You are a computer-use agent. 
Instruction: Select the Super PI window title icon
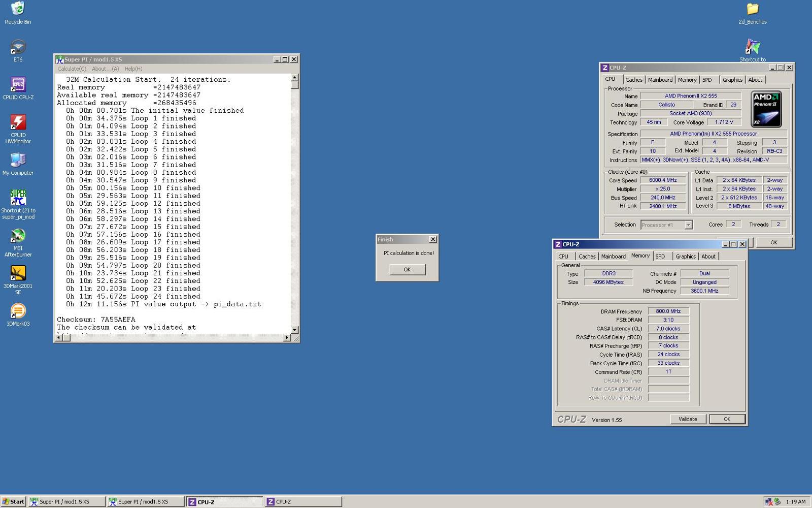tap(59, 59)
